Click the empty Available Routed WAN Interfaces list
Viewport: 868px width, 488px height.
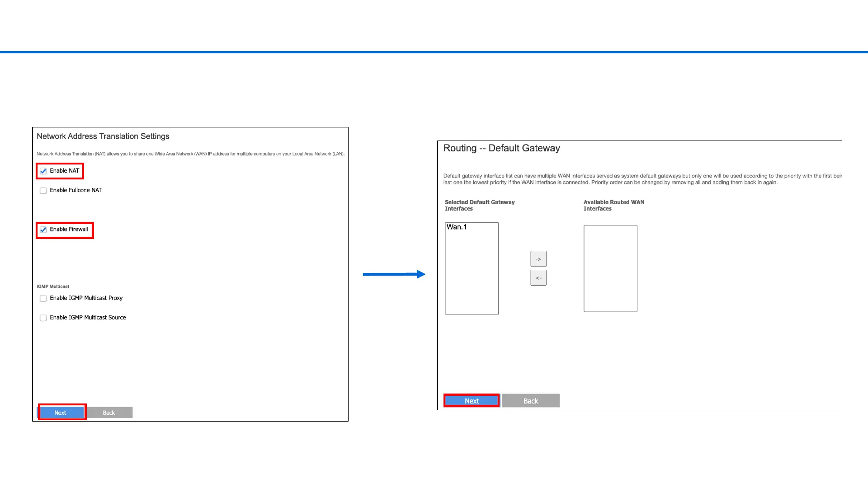pos(610,268)
